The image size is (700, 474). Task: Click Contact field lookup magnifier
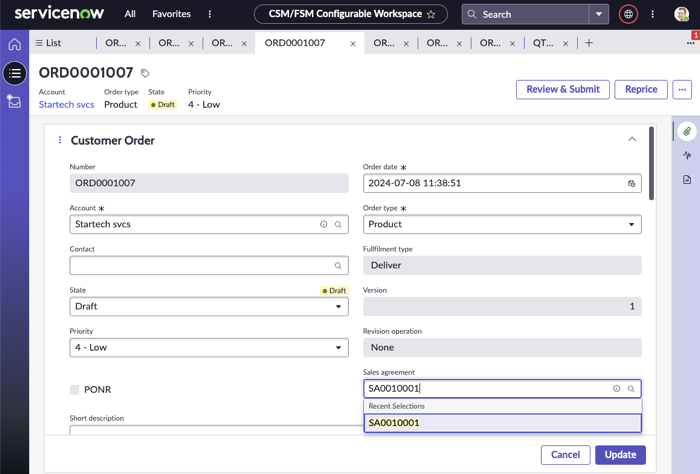pyautogui.click(x=338, y=266)
